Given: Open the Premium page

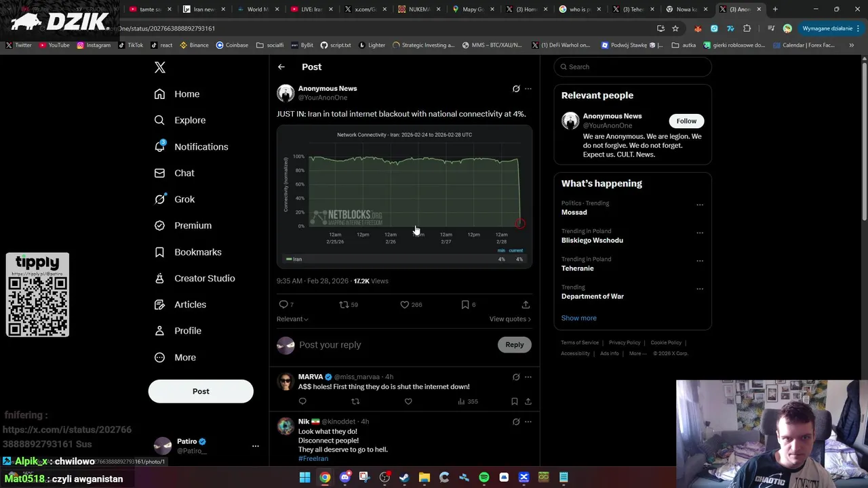Looking at the screenshot, I should point(183,226).
